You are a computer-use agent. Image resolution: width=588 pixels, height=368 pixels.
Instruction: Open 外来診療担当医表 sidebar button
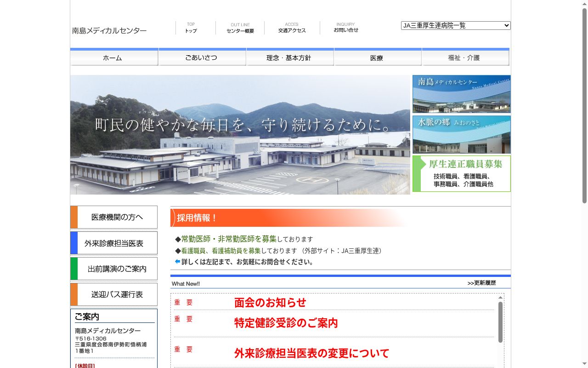[x=114, y=243]
